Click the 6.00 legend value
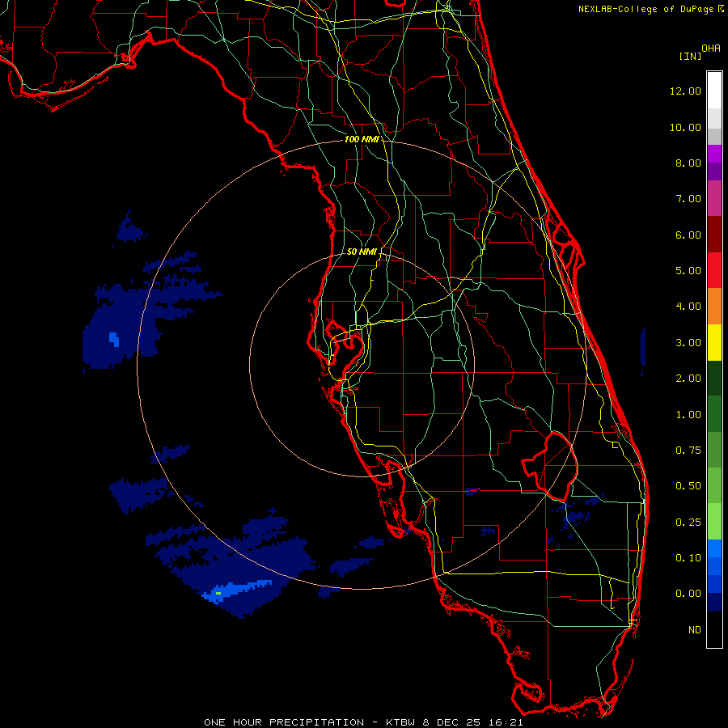This screenshot has width=728, height=728. [x=688, y=235]
